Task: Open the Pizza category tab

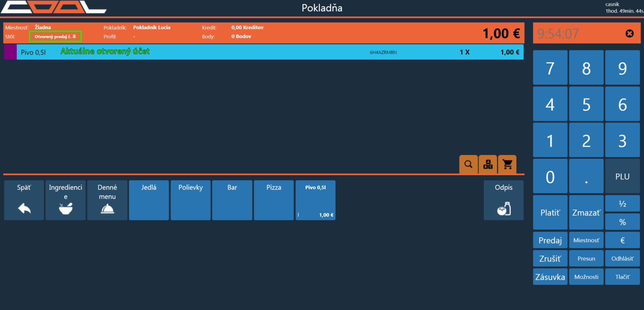Action: [274, 200]
